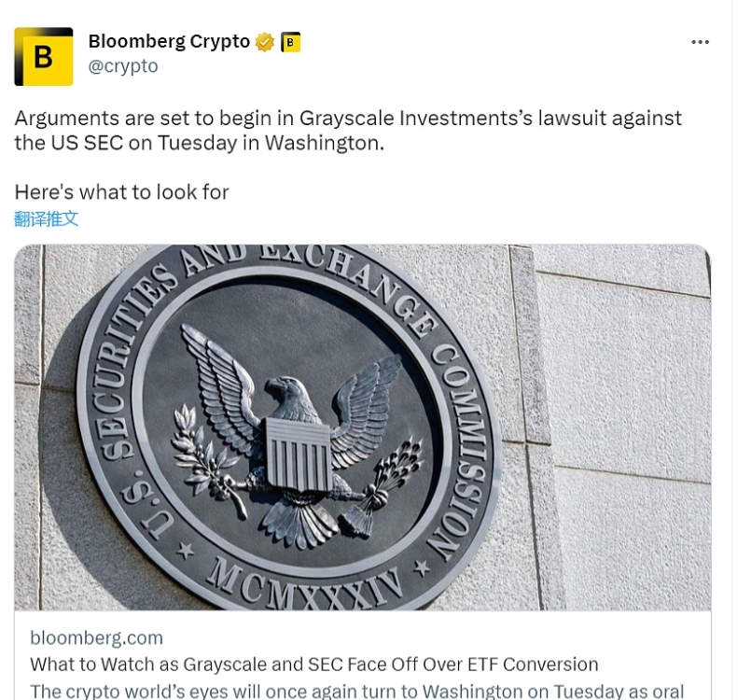Open the three-dot more options menu
This screenshot has height=700, width=751.
(x=700, y=43)
